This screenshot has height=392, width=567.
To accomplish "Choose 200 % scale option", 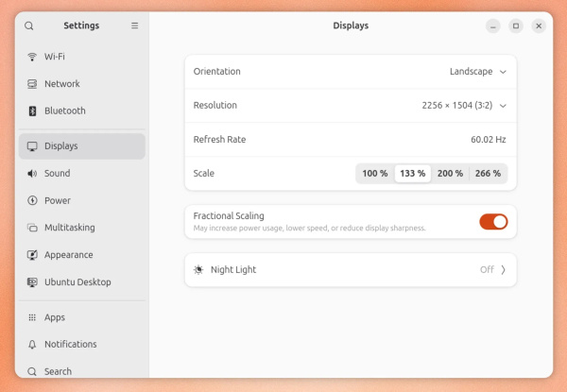I will 450,174.
